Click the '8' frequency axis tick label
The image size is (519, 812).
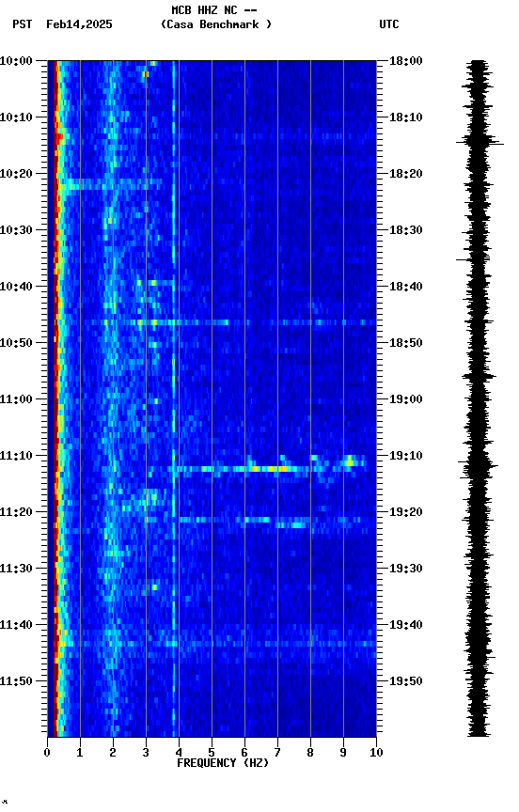(310, 753)
